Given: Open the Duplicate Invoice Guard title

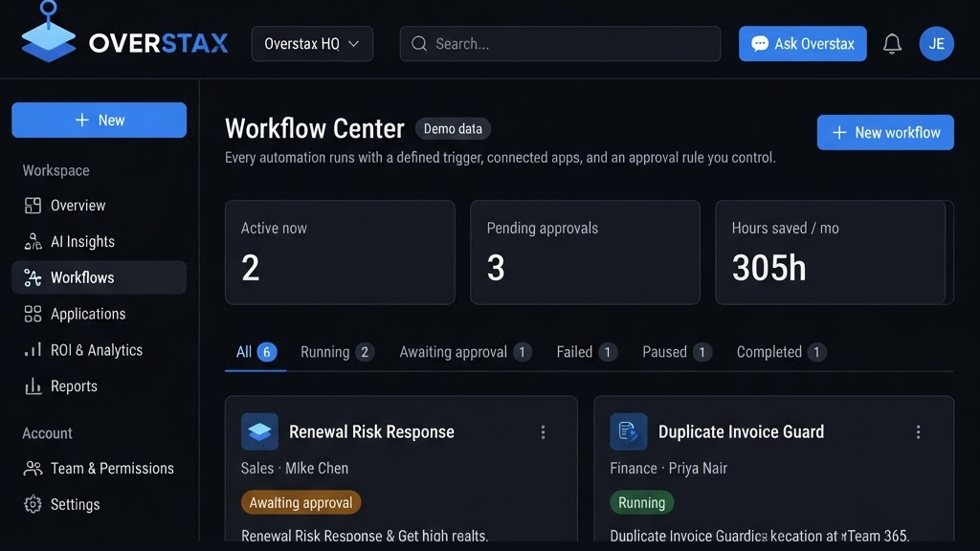Looking at the screenshot, I should (742, 431).
